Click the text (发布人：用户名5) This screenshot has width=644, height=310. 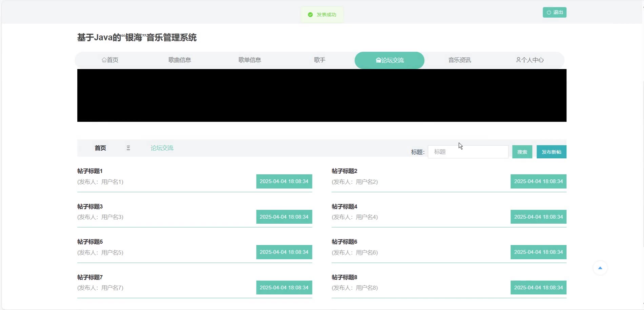[x=100, y=253]
